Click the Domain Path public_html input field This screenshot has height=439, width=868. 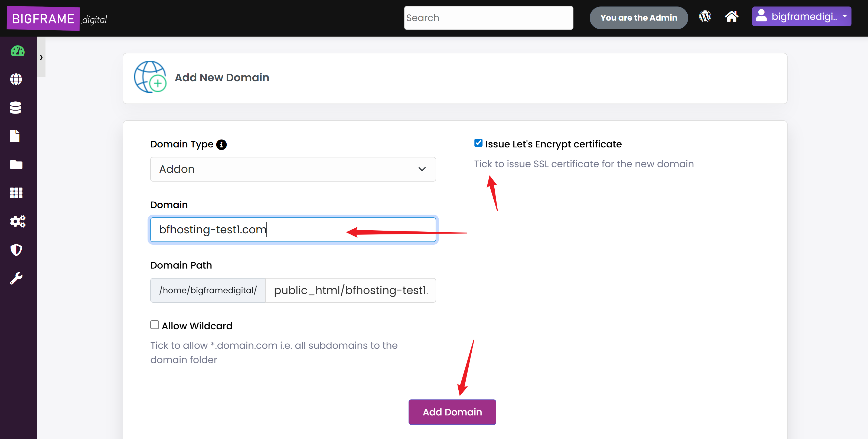click(x=350, y=290)
